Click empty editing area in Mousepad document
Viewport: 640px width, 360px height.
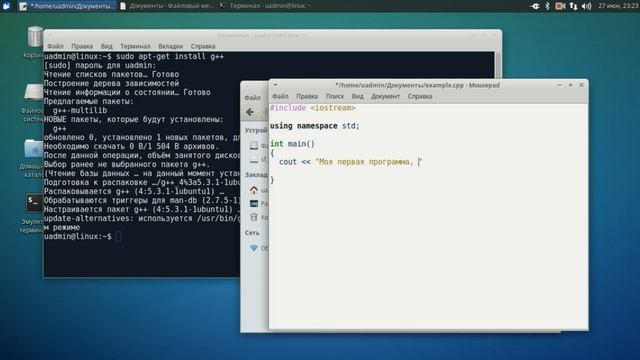coord(429,257)
